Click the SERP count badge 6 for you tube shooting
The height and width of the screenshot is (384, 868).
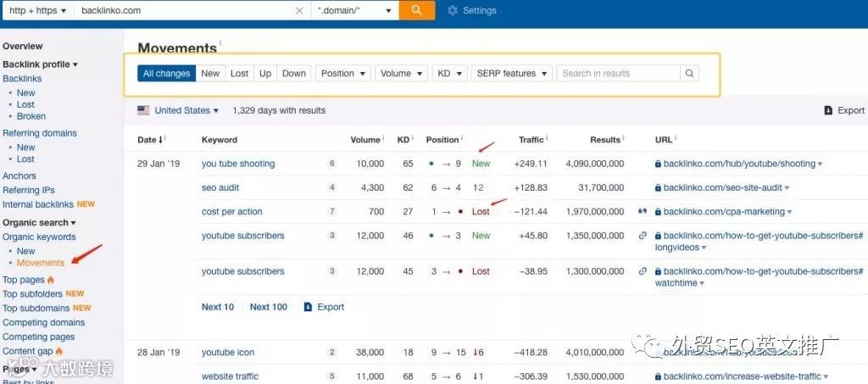pyautogui.click(x=332, y=164)
